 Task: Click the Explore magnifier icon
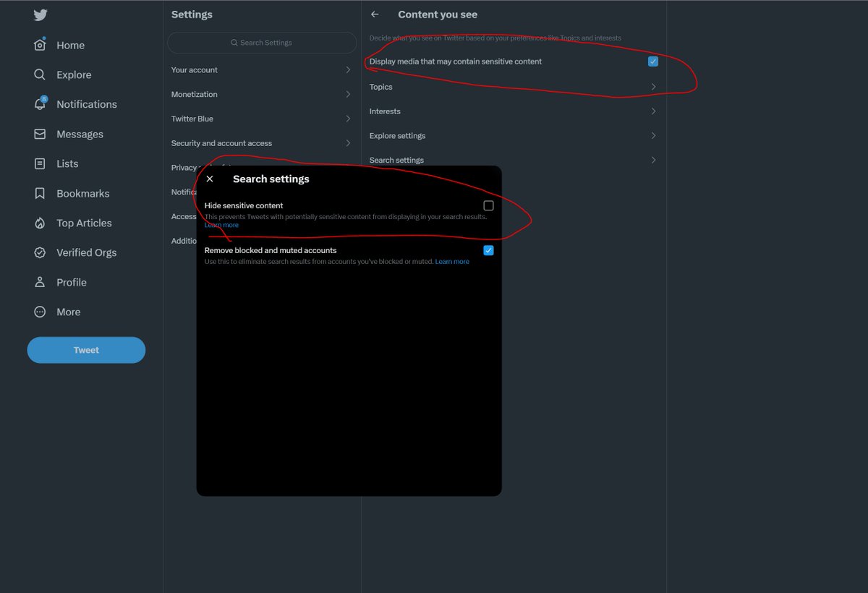pyautogui.click(x=40, y=74)
